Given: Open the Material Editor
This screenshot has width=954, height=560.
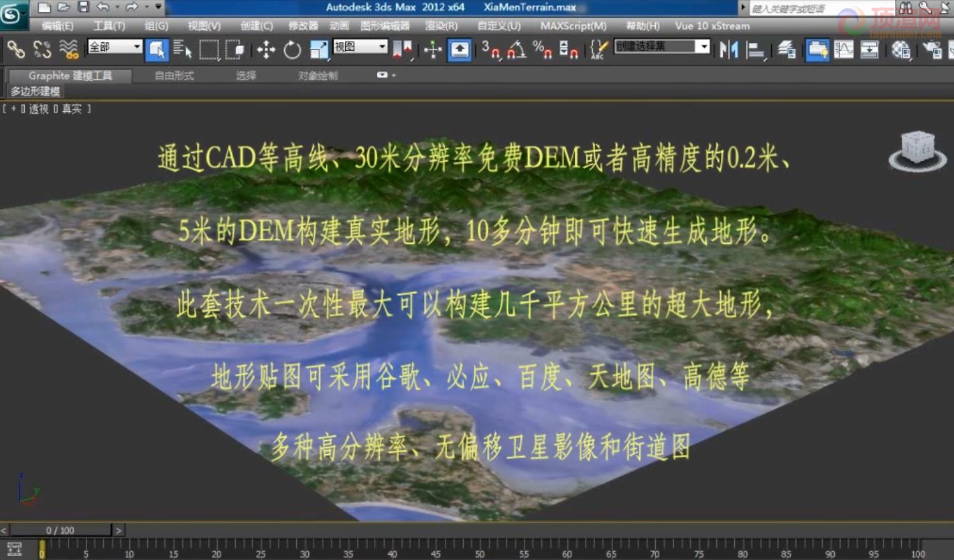Looking at the screenshot, I should [901, 50].
